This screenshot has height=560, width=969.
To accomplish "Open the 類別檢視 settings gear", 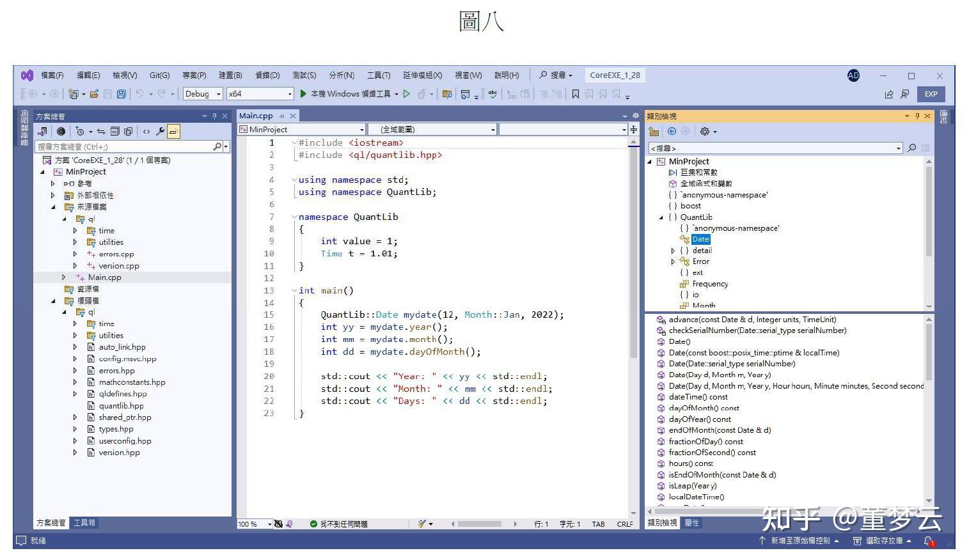I will pyautogui.click(x=705, y=131).
